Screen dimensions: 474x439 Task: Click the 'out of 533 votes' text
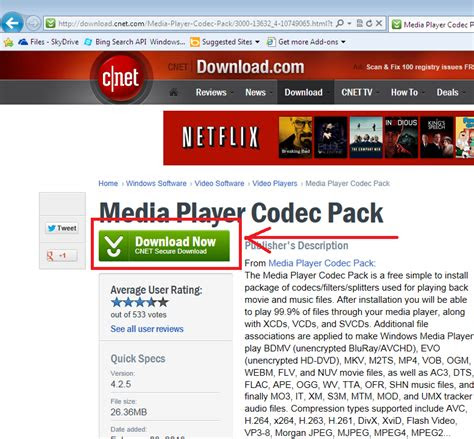[138, 315]
